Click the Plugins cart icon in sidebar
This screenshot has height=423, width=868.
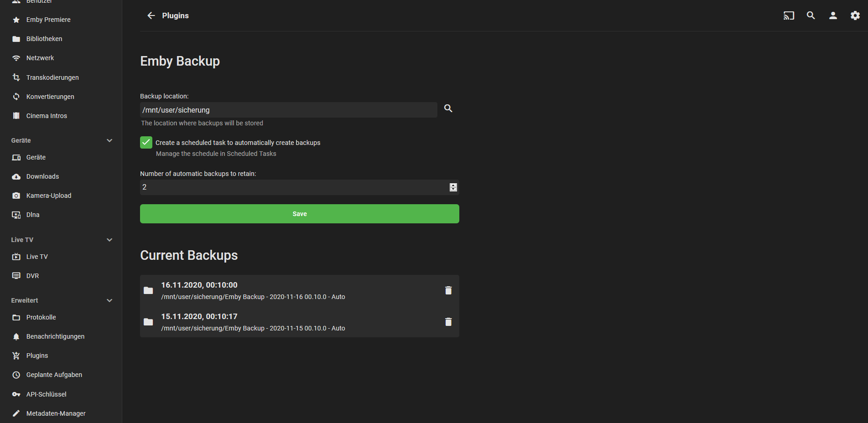(16, 356)
